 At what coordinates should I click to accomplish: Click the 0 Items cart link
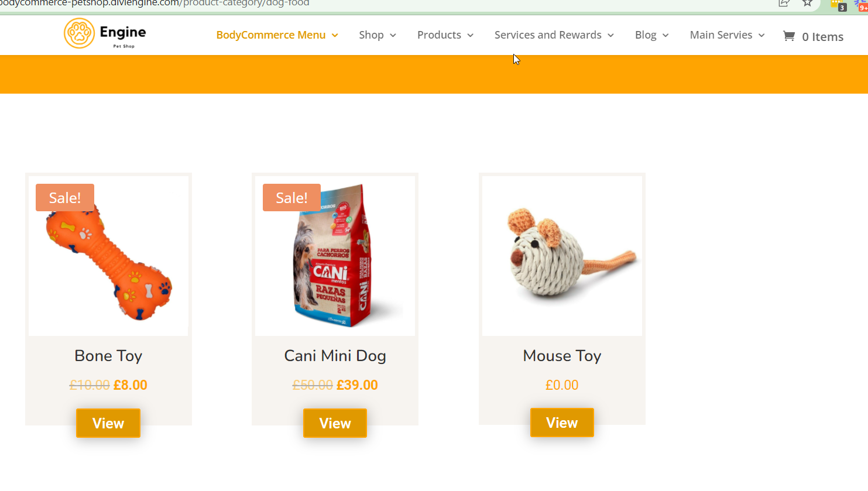click(x=822, y=37)
